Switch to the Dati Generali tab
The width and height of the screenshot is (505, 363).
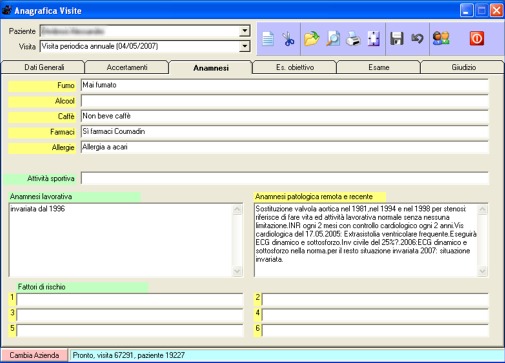click(44, 67)
